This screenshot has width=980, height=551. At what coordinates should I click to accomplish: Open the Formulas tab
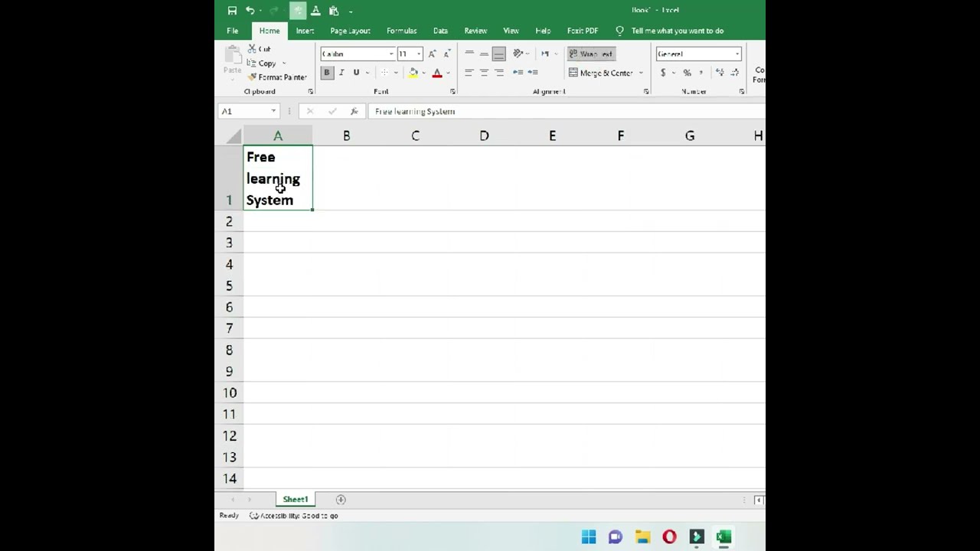pyautogui.click(x=401, y=31)
